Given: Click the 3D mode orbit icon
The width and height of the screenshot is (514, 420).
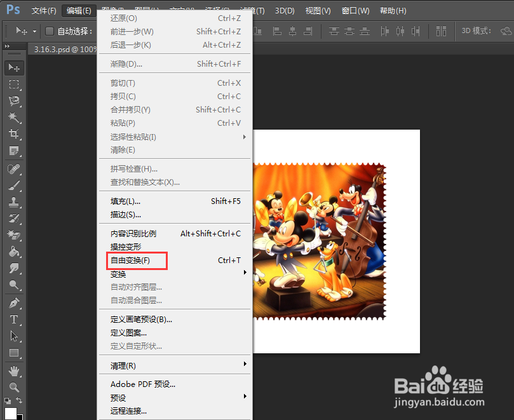Looking at the screenshot, I should coord(506,31).
